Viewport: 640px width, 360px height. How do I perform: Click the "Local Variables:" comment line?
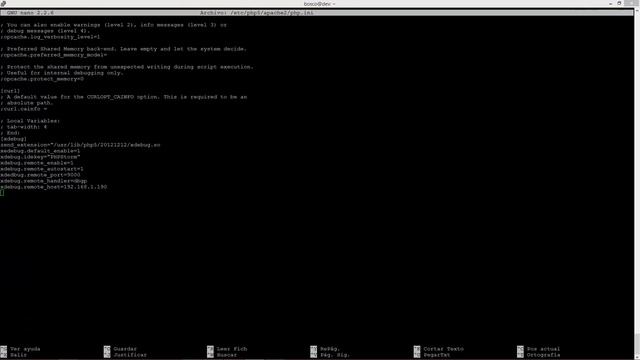[x=30, y=121]
